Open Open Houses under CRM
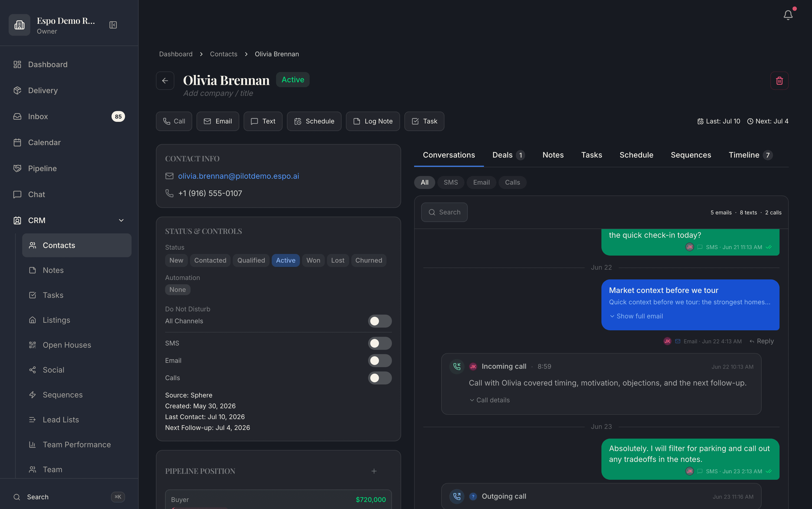Viewport: 812px width, 509px height. (77, 345)
